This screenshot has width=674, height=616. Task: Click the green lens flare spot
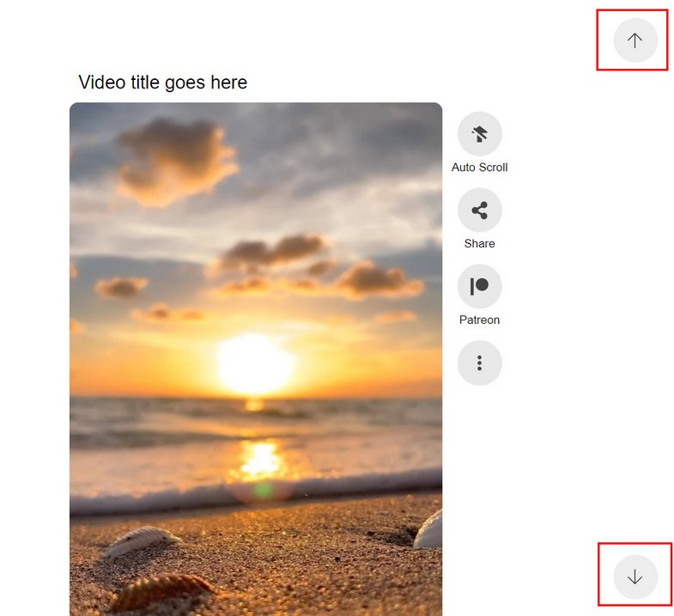(x=263, y=491)
